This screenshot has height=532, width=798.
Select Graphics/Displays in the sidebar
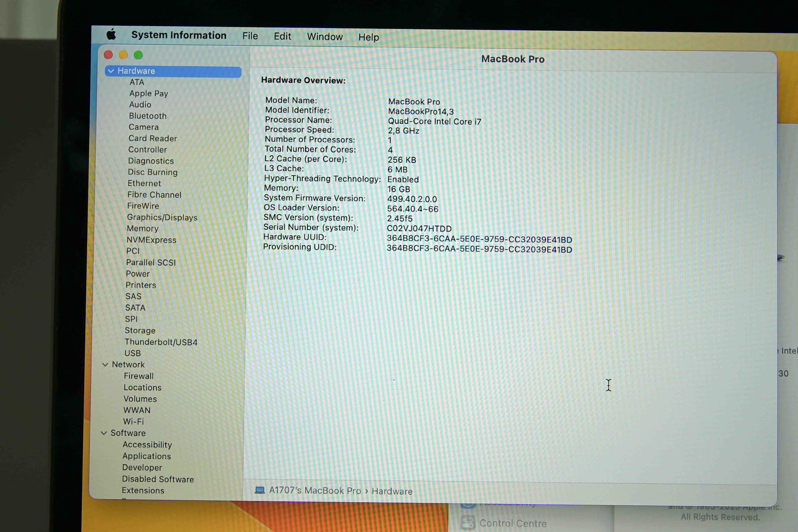pos(162,217)
